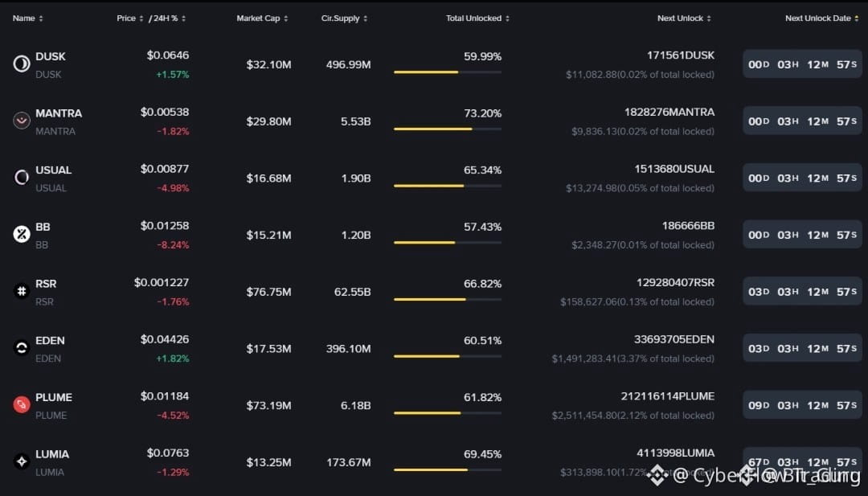
Task: Sort the table by Name column
Action: (27, 18)
